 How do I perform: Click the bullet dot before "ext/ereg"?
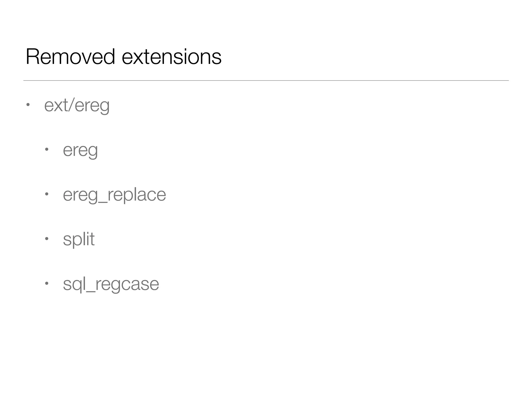click(28, 105)
